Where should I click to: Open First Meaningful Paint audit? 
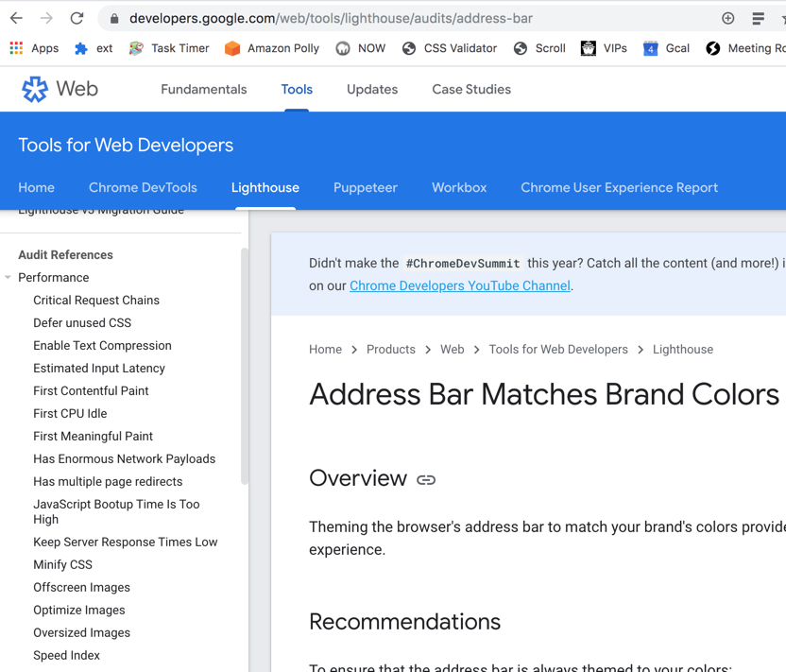(x=93, y=437)
